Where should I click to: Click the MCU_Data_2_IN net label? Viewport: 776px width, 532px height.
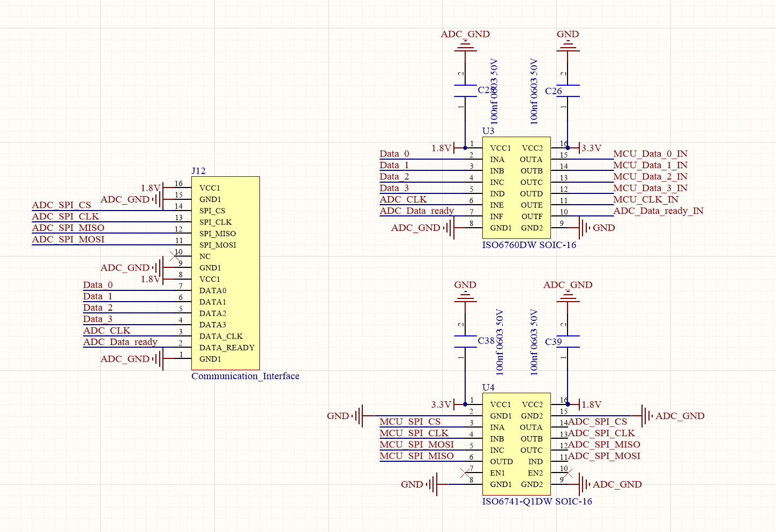coord(650,176)
